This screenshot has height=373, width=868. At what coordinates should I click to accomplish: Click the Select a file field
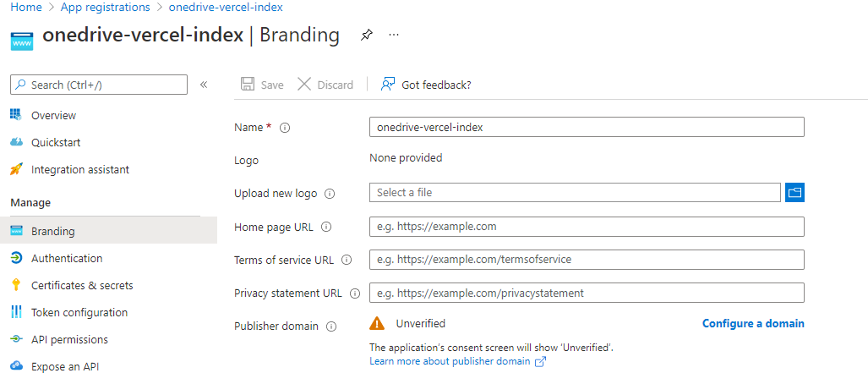pyautogui.click(x=576, y=192)
